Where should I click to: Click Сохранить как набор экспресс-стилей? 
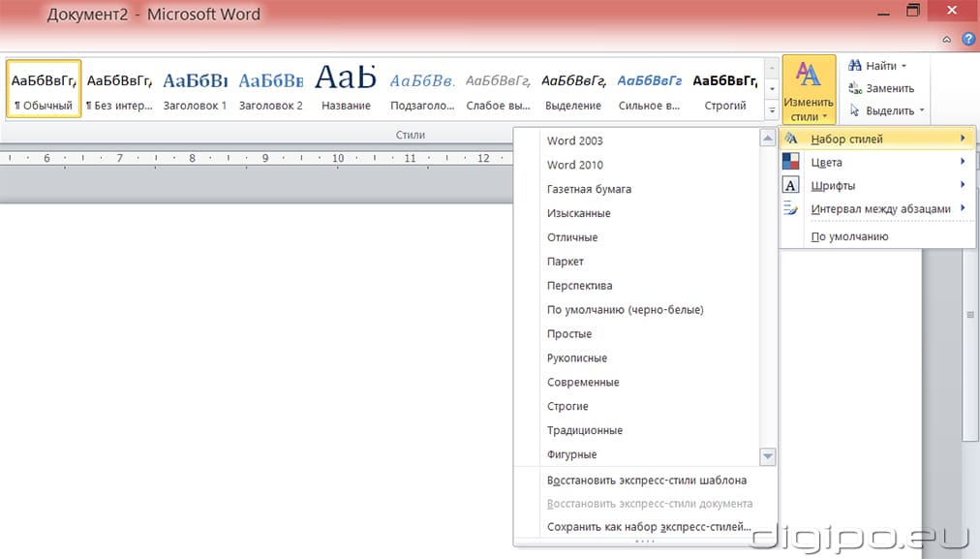pyautogui.click(x=649, y=527)
